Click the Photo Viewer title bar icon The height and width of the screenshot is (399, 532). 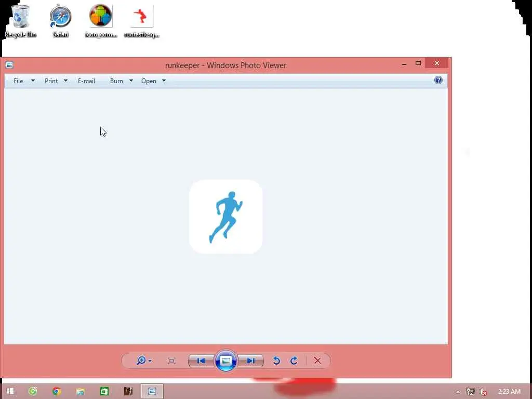pyautogui.click(x=9, y=65)
